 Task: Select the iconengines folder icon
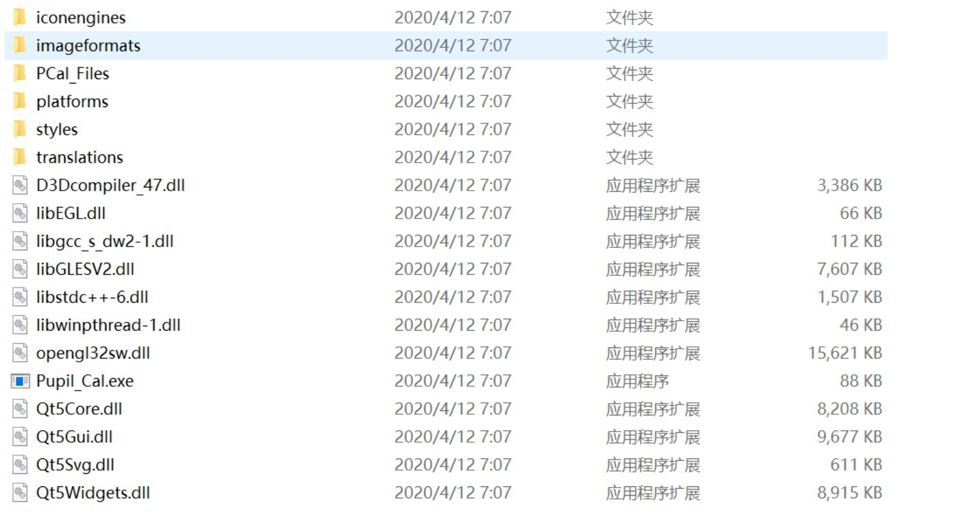coord(20,17)
